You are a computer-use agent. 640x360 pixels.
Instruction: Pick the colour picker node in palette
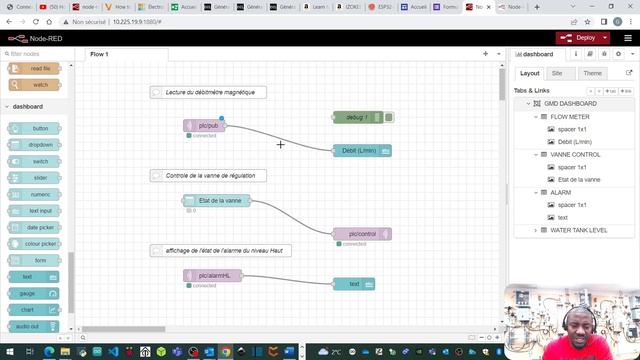point(34,244)
